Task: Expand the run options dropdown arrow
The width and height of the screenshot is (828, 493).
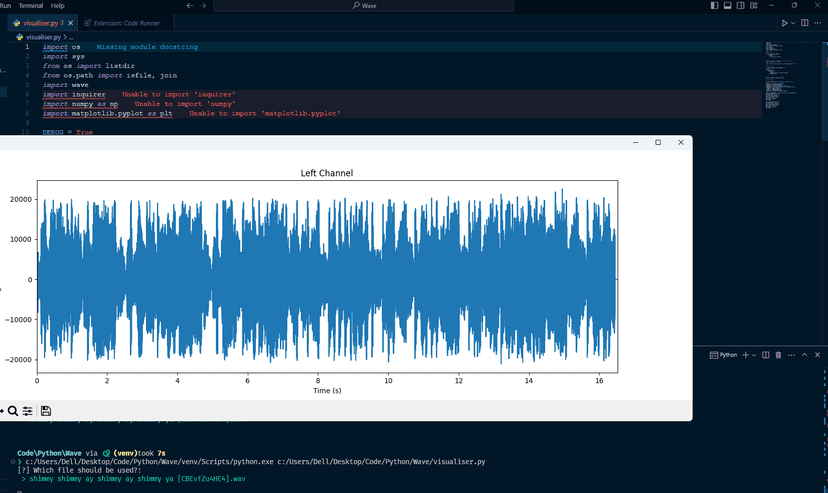Action: point(793,23)
